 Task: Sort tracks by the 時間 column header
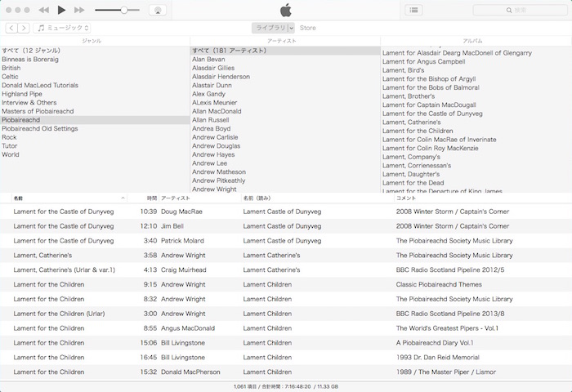[151, 198]
